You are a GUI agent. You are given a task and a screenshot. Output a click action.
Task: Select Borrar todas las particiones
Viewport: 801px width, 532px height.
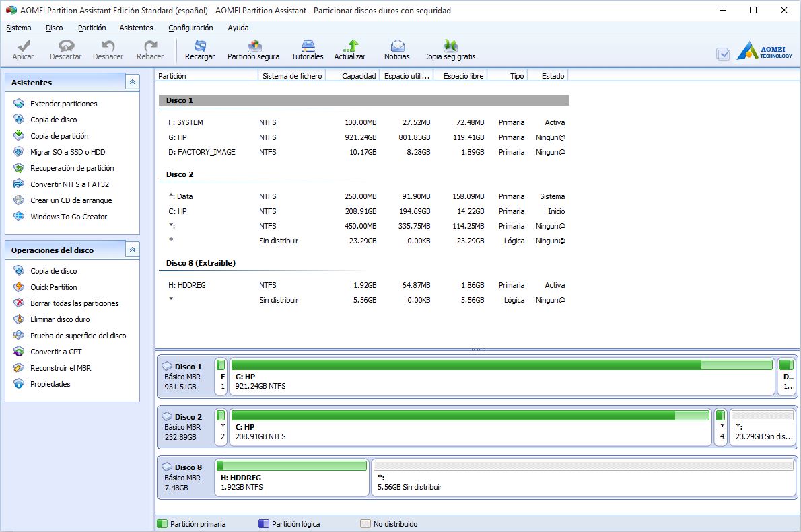(x=74, y=303)
